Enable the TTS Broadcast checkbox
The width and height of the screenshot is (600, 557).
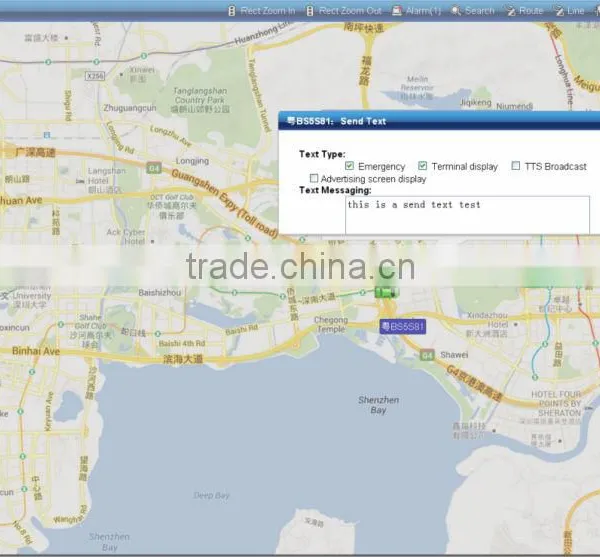tap(516, 166)
